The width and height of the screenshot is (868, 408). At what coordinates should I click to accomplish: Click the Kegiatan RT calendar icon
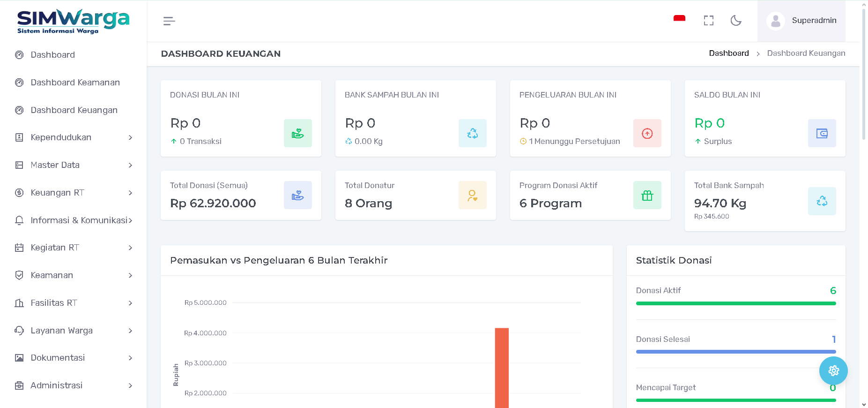pyautogui.click(x=19, y=248)
